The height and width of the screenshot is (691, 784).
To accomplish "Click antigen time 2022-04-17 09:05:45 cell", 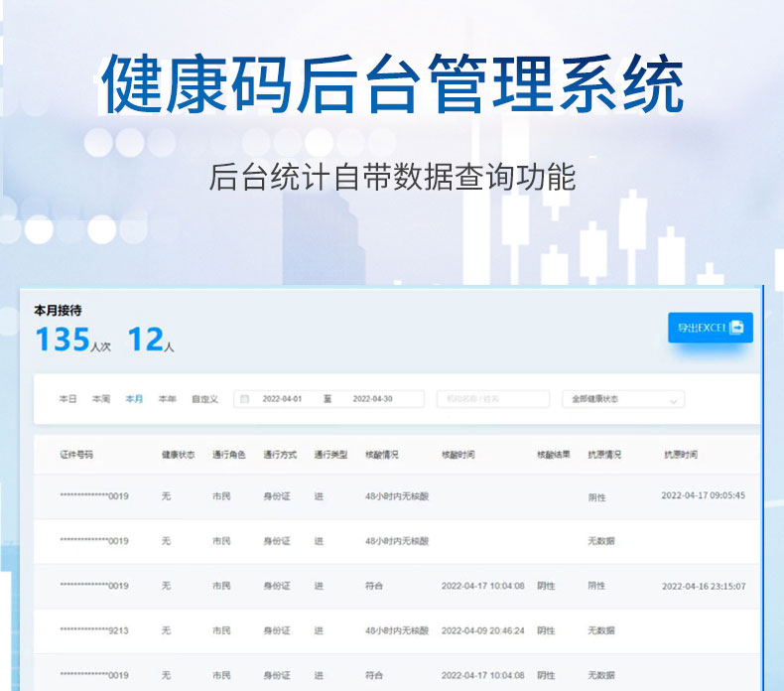I will (703, 495).
